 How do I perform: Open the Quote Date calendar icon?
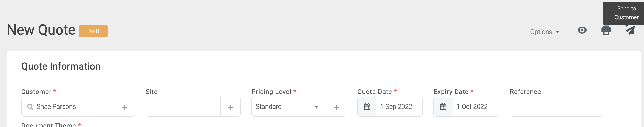tap(367, 107)
